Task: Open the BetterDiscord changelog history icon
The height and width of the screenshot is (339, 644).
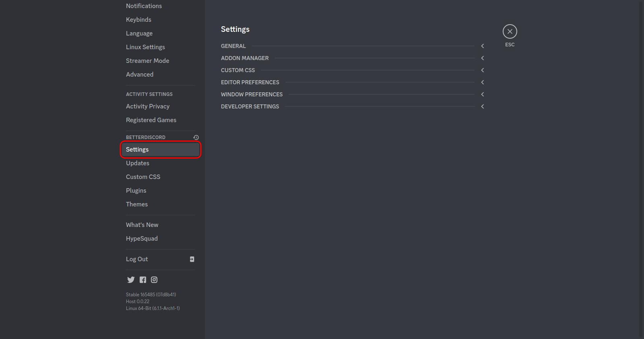Action: pyautogui.click(x=196, y=137)
